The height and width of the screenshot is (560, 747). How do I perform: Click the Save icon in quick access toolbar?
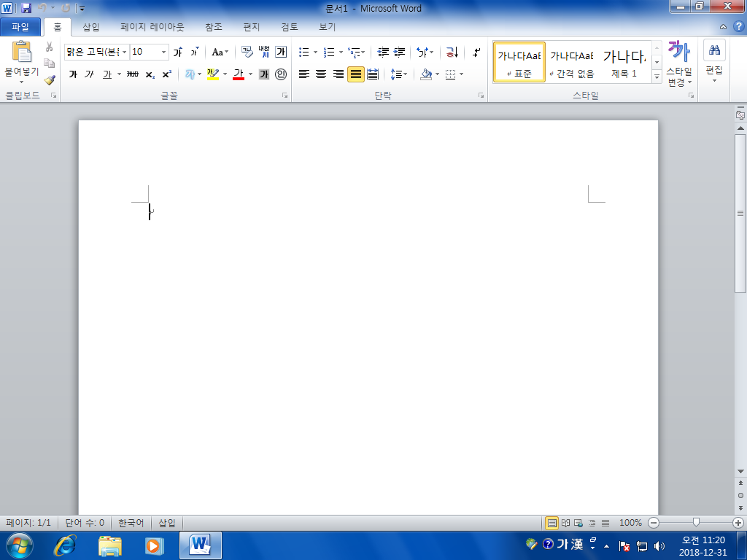tap(26, 8)
